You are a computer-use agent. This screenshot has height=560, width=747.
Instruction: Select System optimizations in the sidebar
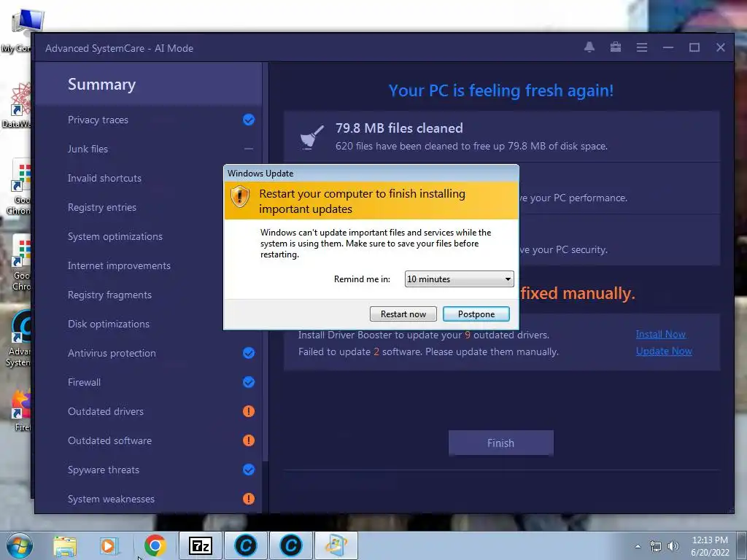click(x=115, y=236)
